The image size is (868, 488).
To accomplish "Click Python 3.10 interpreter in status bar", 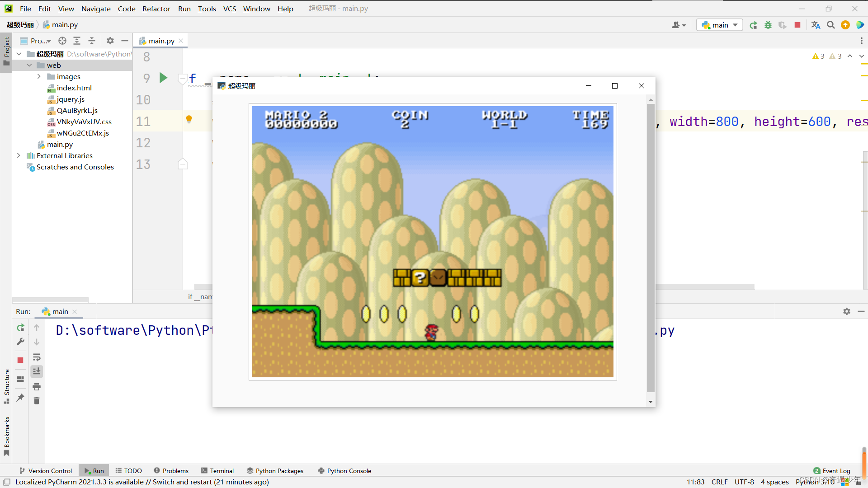I will 815,482.
